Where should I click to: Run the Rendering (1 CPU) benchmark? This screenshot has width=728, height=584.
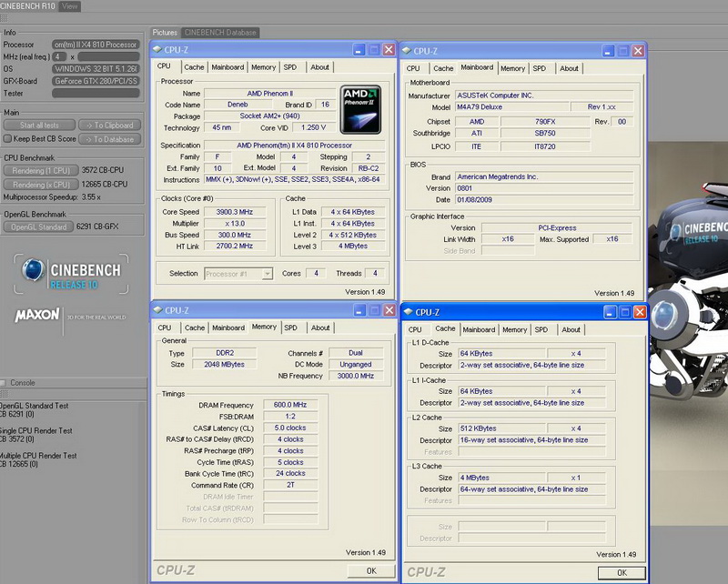click(x=39, y=170)
